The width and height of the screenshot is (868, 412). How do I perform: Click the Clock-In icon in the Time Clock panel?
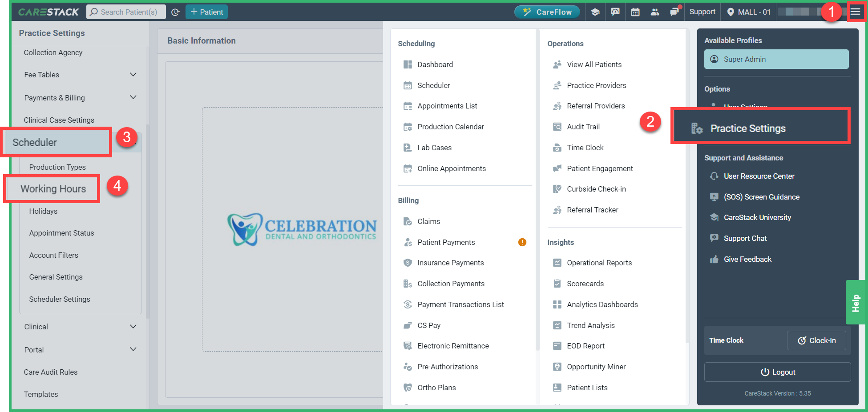tap(802, 340)
